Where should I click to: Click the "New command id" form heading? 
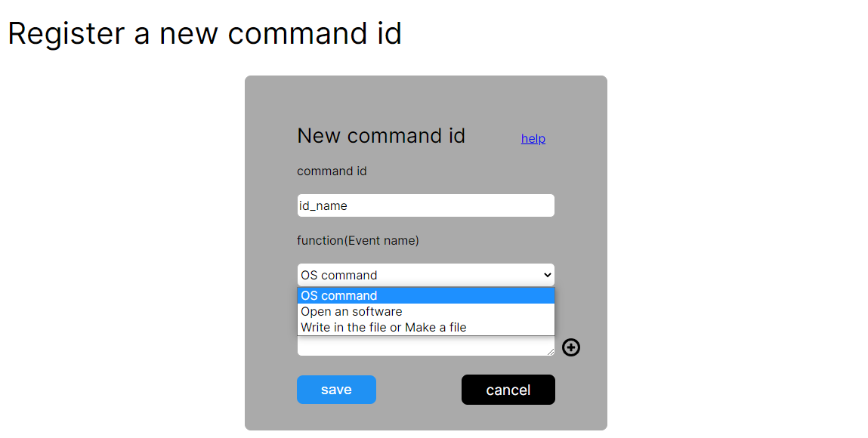click(381, 136)
